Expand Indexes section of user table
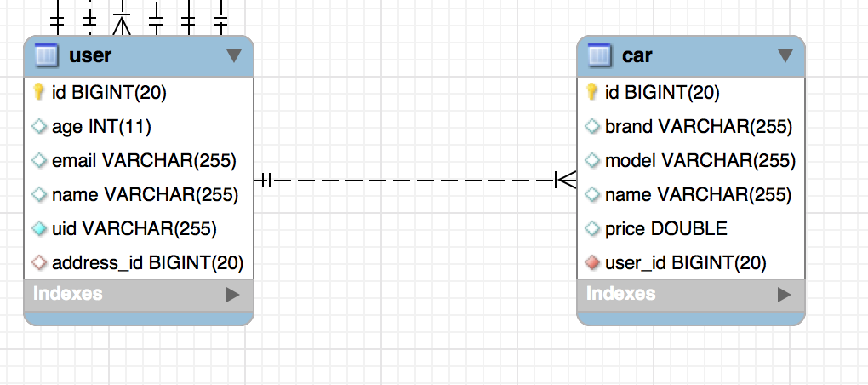The image size is (868, 385). point(233,295)
